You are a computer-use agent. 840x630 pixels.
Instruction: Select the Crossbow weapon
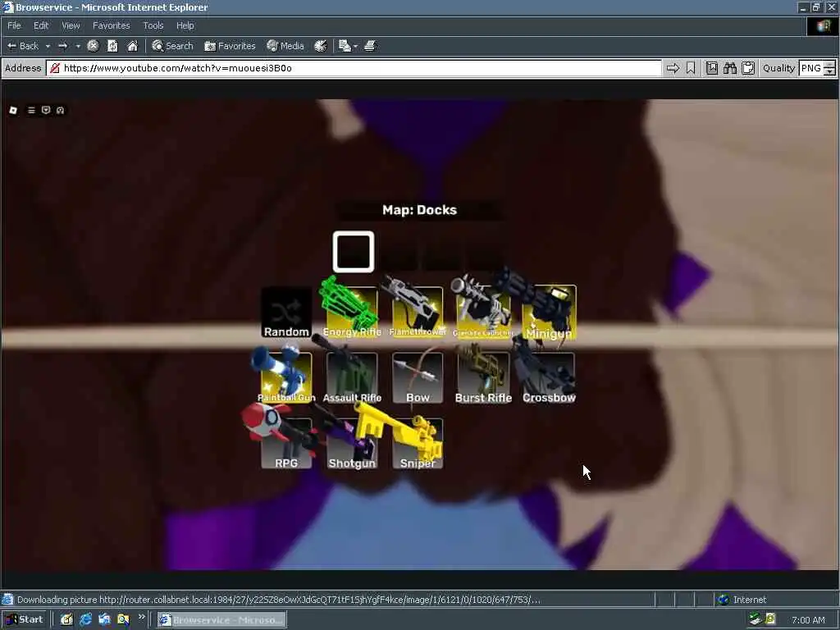[x=549, y=378]
